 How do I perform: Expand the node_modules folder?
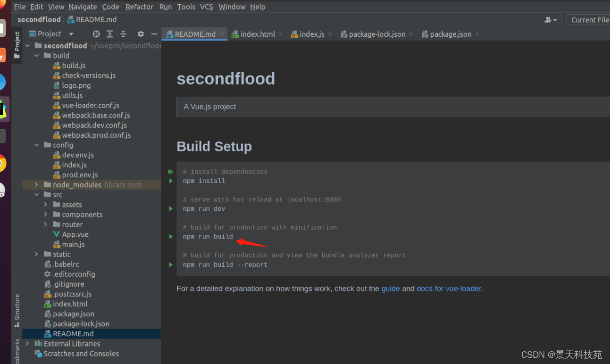[x=36, y=185]
